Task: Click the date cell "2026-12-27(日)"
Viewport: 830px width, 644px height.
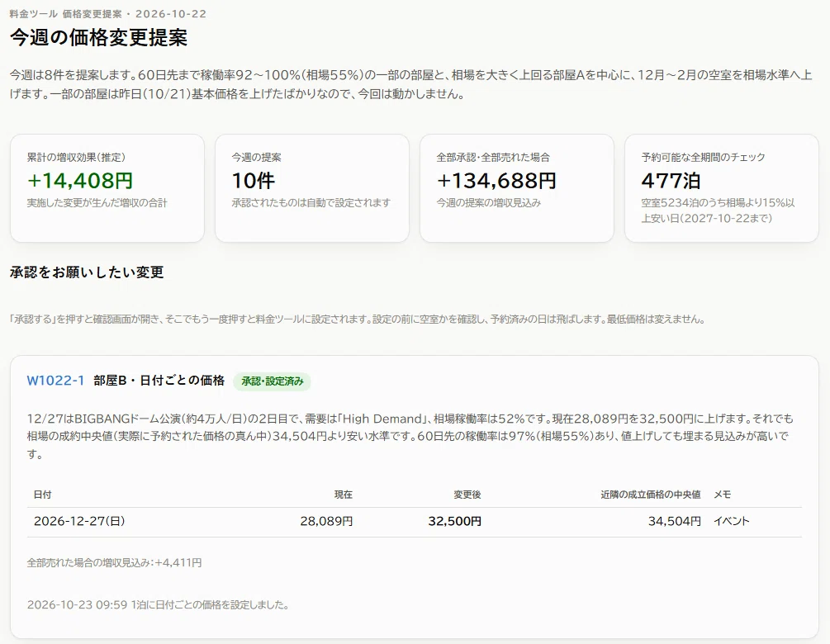Action: [79, 521]
